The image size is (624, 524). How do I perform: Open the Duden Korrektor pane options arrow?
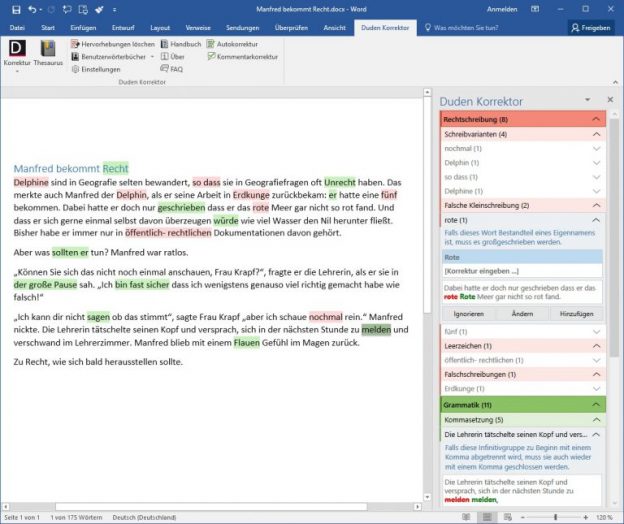pyautogui.click(x=588, y=99)
